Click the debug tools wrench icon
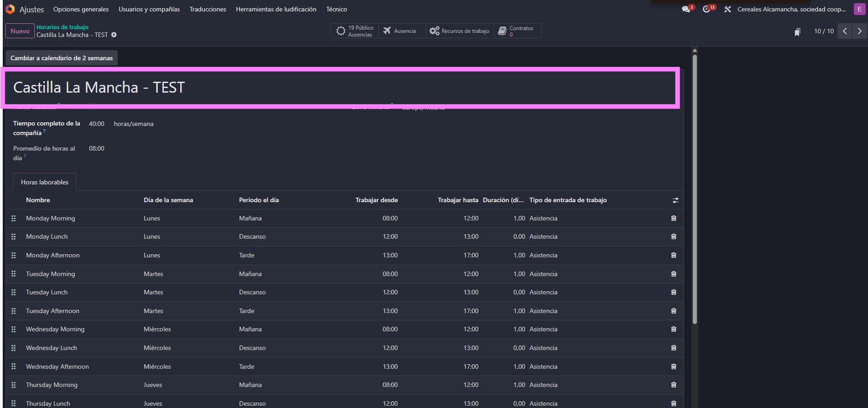 click(727, 9)
